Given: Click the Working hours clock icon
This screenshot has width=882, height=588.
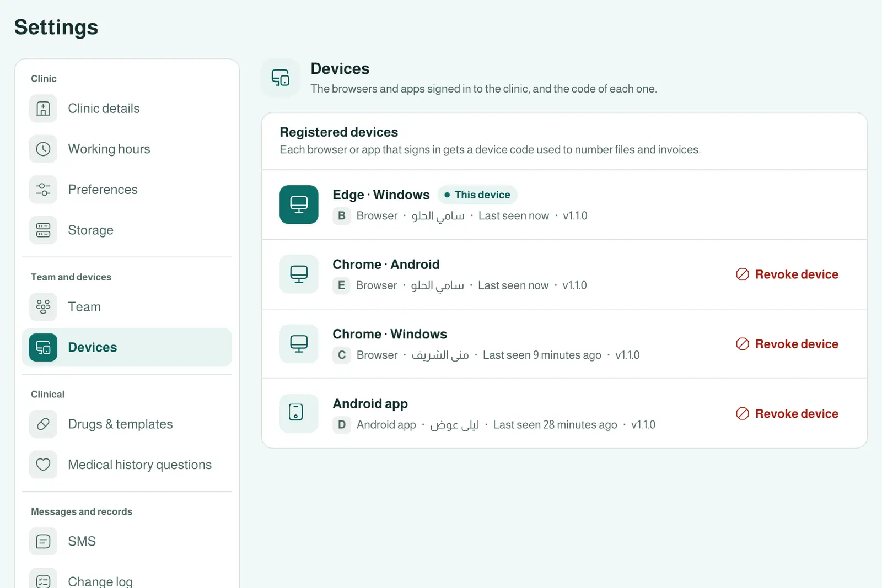Looking at the screenshot, I should pos(43,149).
